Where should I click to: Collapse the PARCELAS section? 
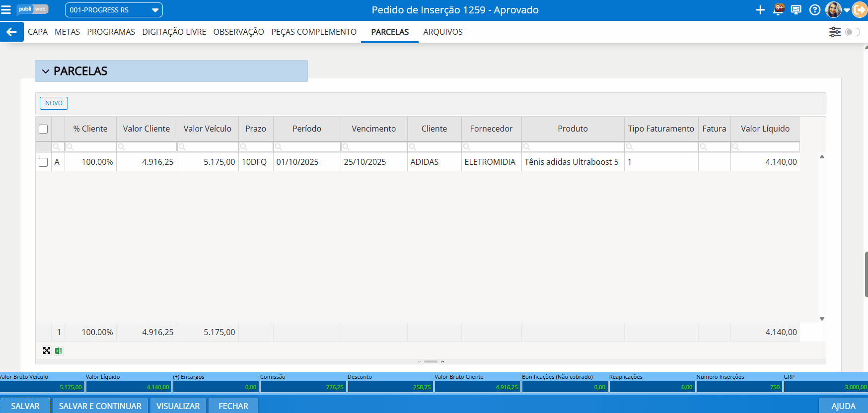pos(46,71)
